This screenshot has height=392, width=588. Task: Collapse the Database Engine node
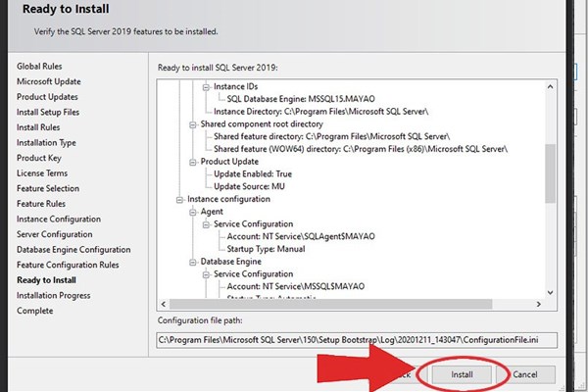point(193,263)
